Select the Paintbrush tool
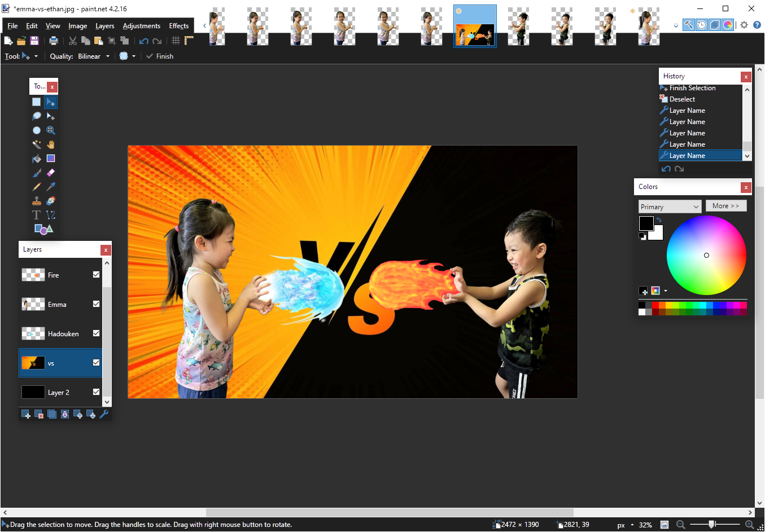Screen dimensions: 765x532 coord(37,173)
